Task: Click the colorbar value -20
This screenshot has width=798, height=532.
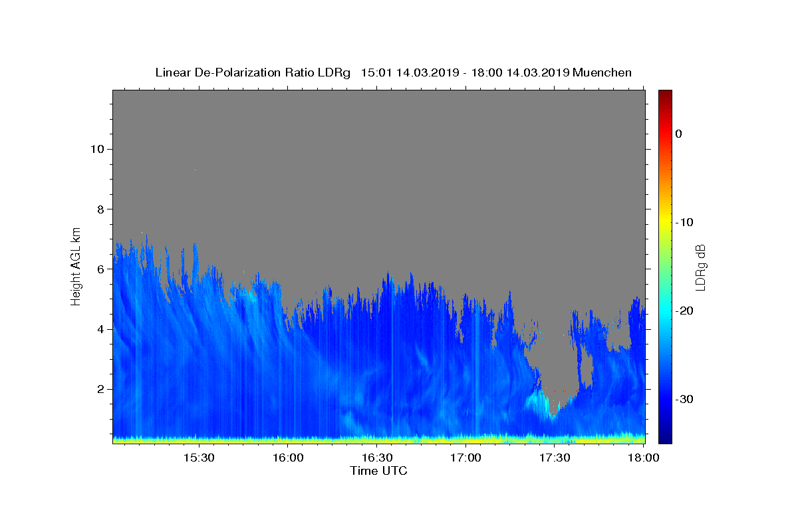Action: point(685,311)
